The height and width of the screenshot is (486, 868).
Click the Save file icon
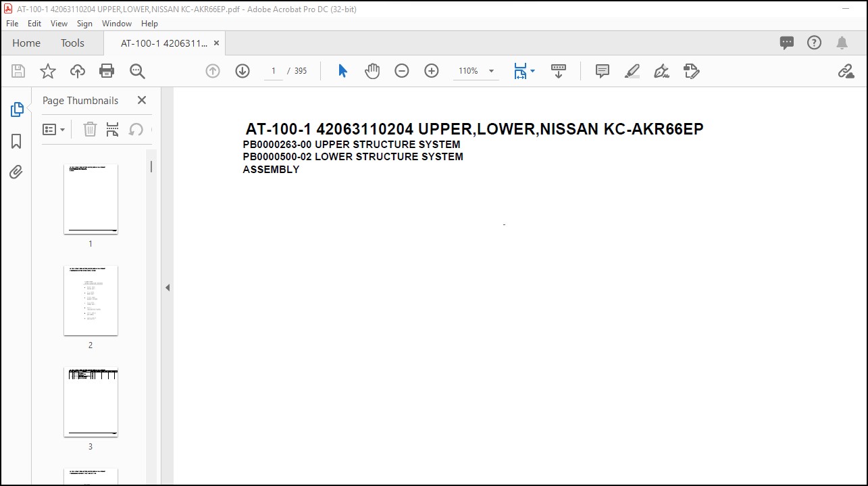[18, 71]
